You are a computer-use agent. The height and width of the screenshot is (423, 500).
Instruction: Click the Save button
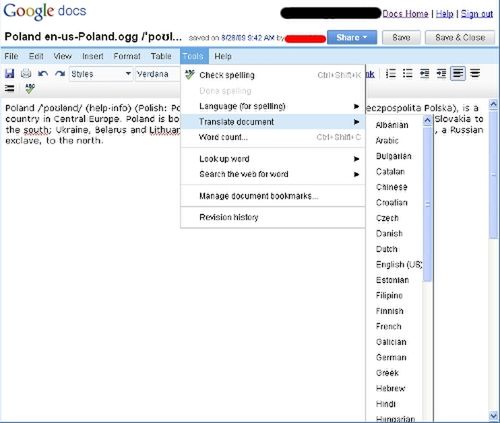(x=401, y=37)
